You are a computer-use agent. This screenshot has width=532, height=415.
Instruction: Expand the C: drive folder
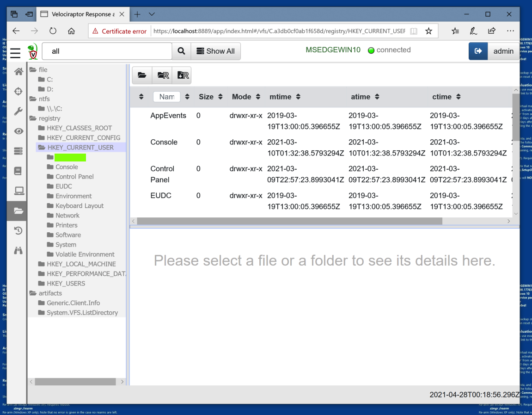(x=45, y=80)
